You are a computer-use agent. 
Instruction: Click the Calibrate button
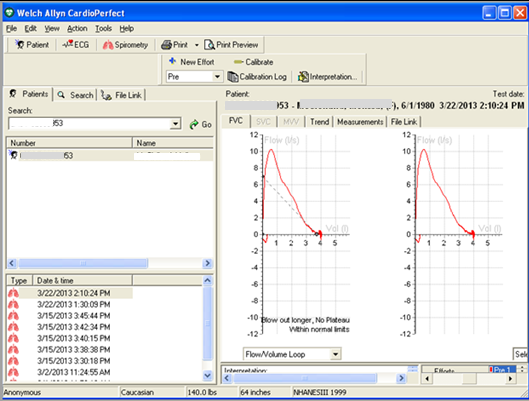click(x=253, y=62)
